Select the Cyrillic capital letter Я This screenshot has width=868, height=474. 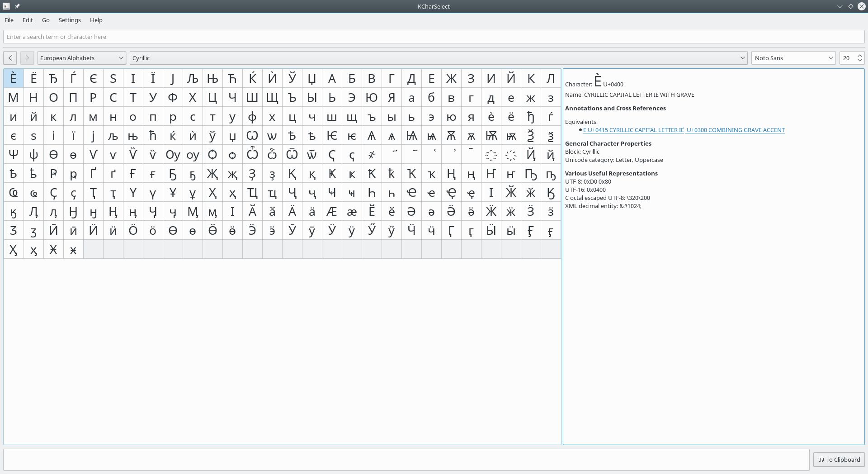point(392,98)
